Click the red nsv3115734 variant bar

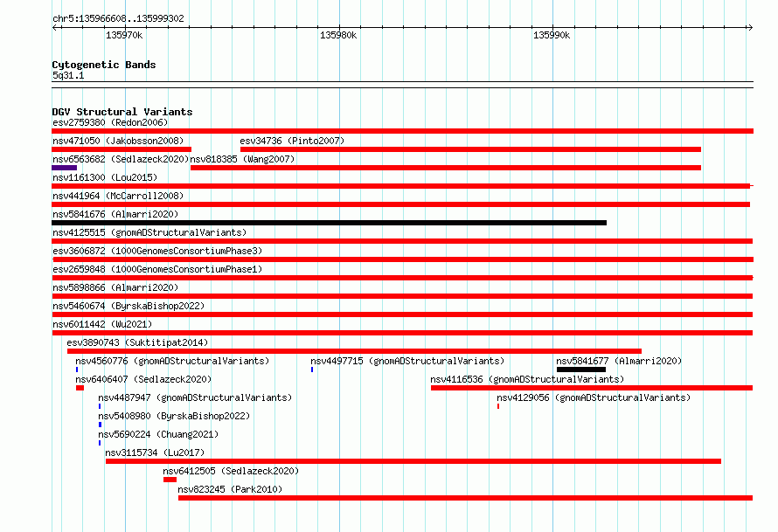coord(413,461)
